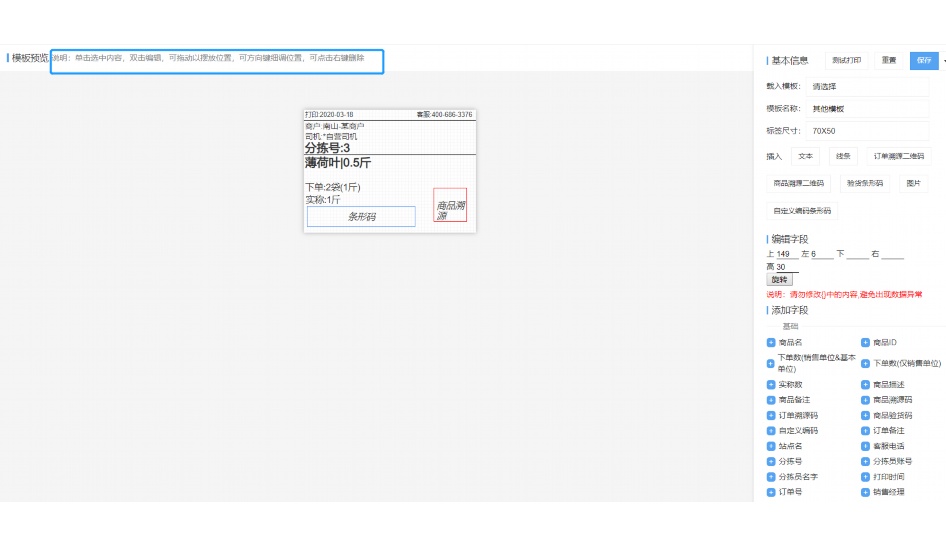946x546 pixels.
Task: Click plus icon beside 商品名 field
Action: (771, 343)
